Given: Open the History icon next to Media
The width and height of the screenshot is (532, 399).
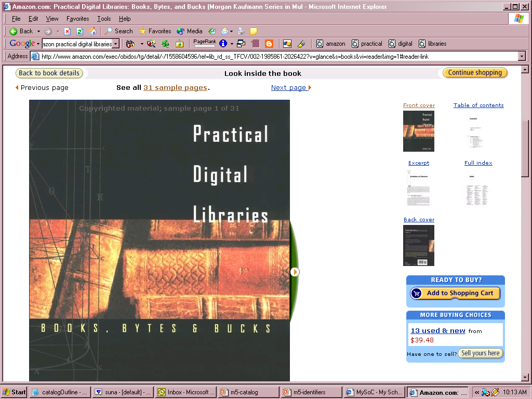Looking at the screenshot, I should coord(212,31).
